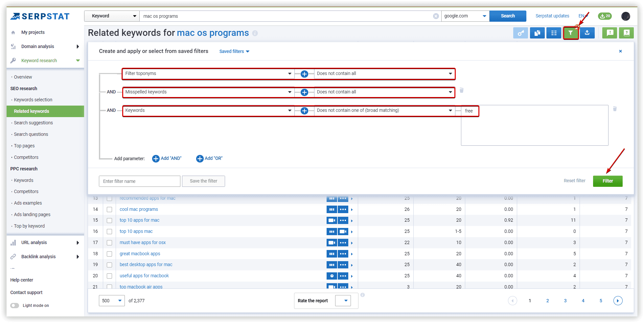Screen dimensions: 644x323
Task: Open My projects in sidebar
Action: tap(33, 33)
